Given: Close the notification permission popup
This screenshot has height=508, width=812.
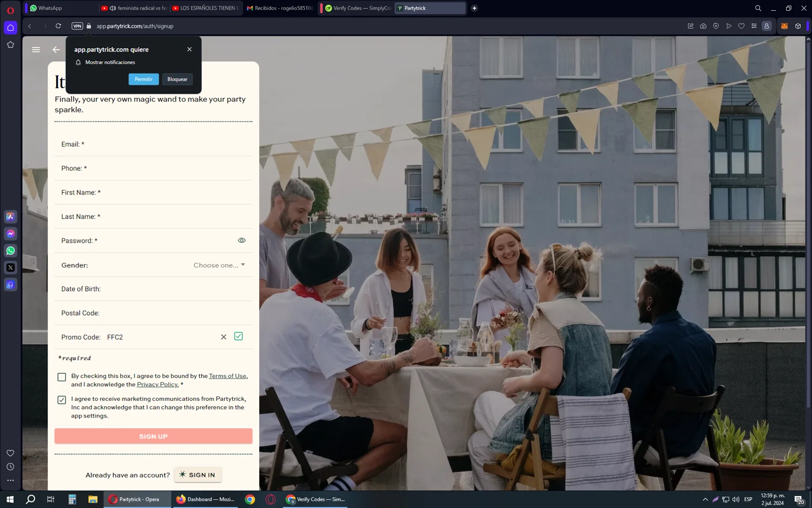Looking at the screenshot, I should 189,49.
